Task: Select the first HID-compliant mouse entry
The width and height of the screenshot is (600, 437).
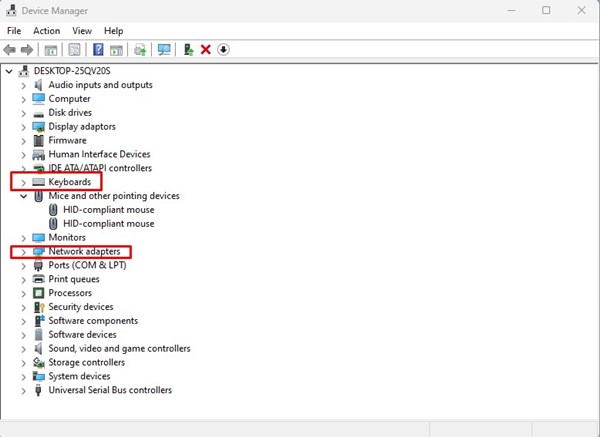Action: 109,210
